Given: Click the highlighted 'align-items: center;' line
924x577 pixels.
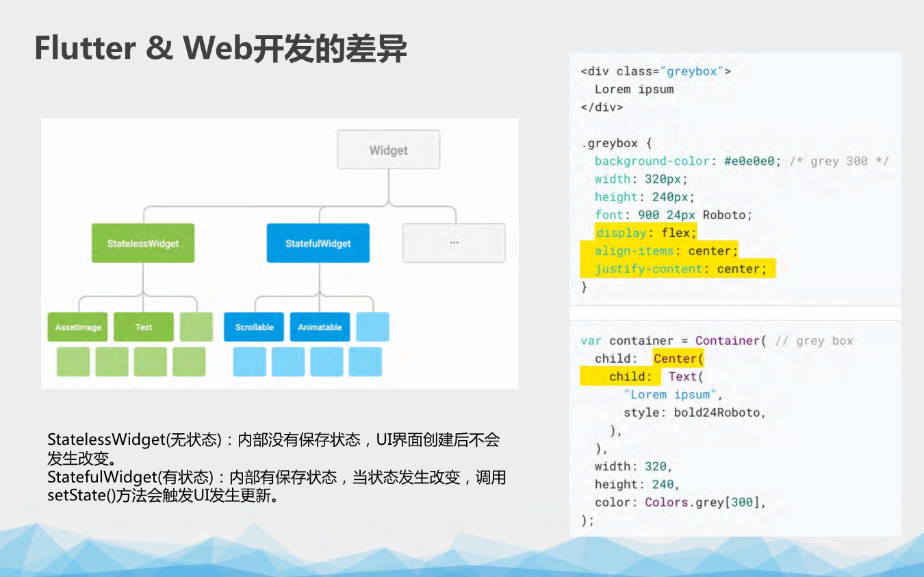Looking at the screenshot, I should coord(667,251).
